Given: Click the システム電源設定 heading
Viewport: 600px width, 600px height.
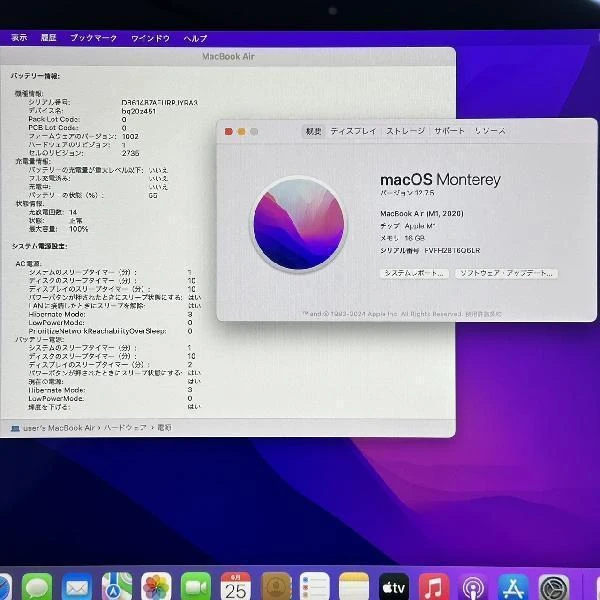Looking at the screenshot, I should (39, 246).
